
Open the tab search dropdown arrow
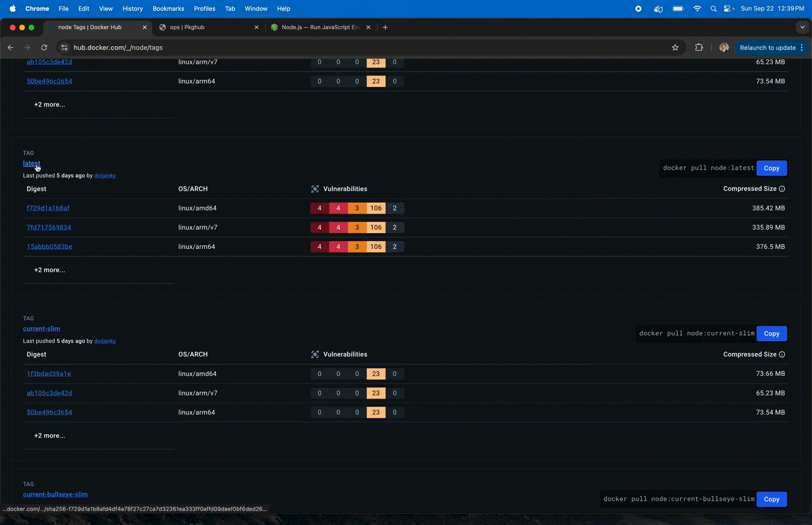pos(802,27)
